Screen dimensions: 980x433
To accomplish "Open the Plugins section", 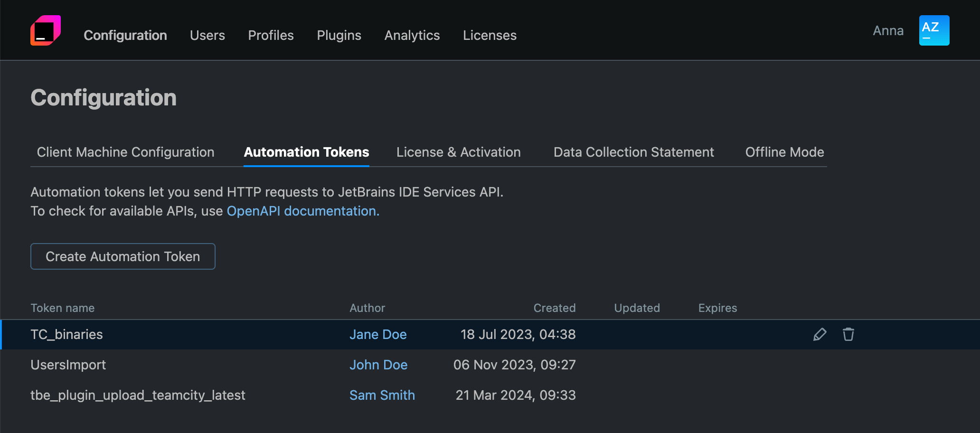I will coord(339,35).
